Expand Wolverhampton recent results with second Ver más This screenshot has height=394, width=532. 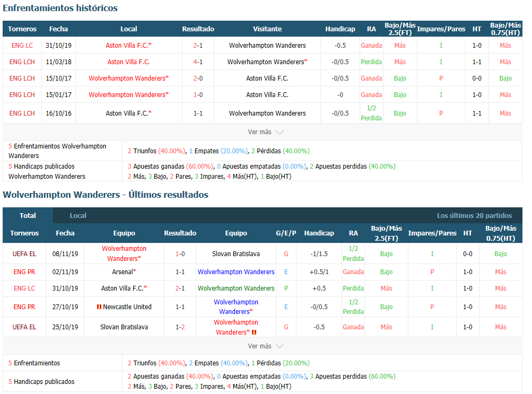pos(265,346)
